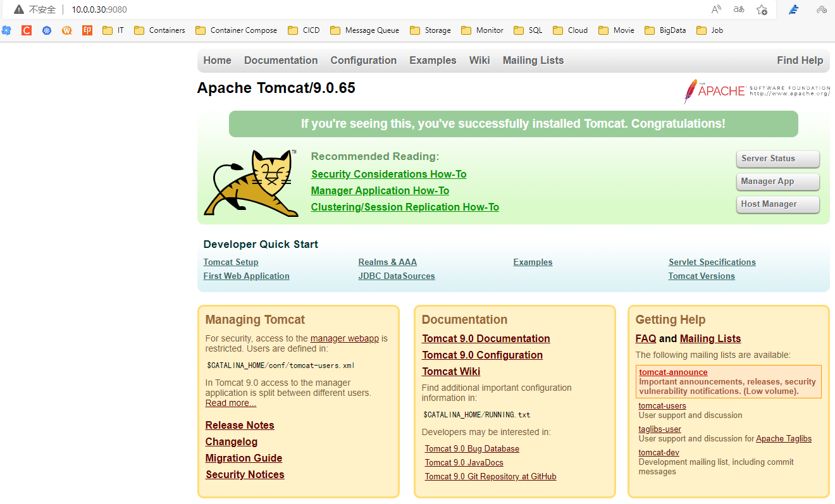Image resolution: width=835 pixels, height=504 pixels.
Task: Open Configuration in Tomcat nav bar
Action: point(363,60)
